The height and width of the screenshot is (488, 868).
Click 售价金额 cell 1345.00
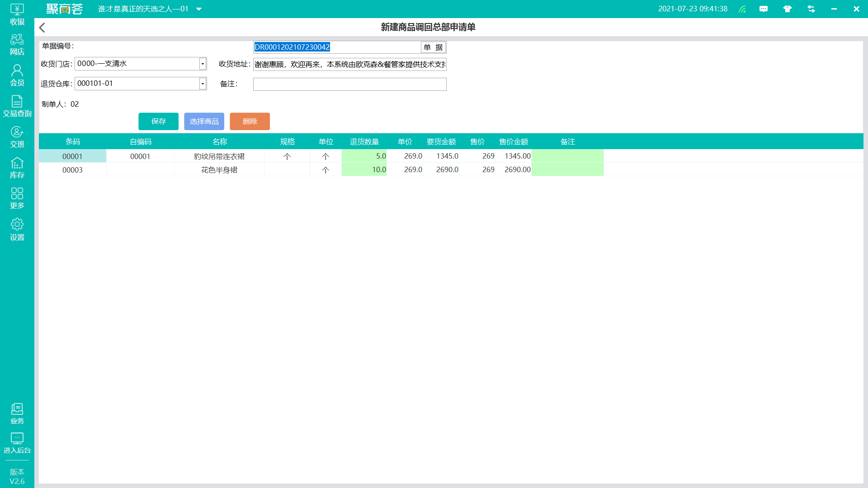click(x=514, y=156)
